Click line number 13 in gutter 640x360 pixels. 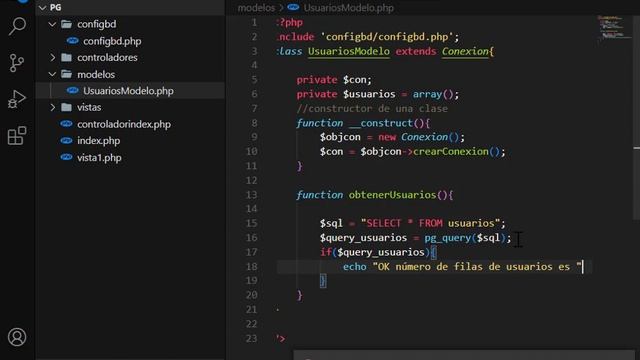coord(252,195)
